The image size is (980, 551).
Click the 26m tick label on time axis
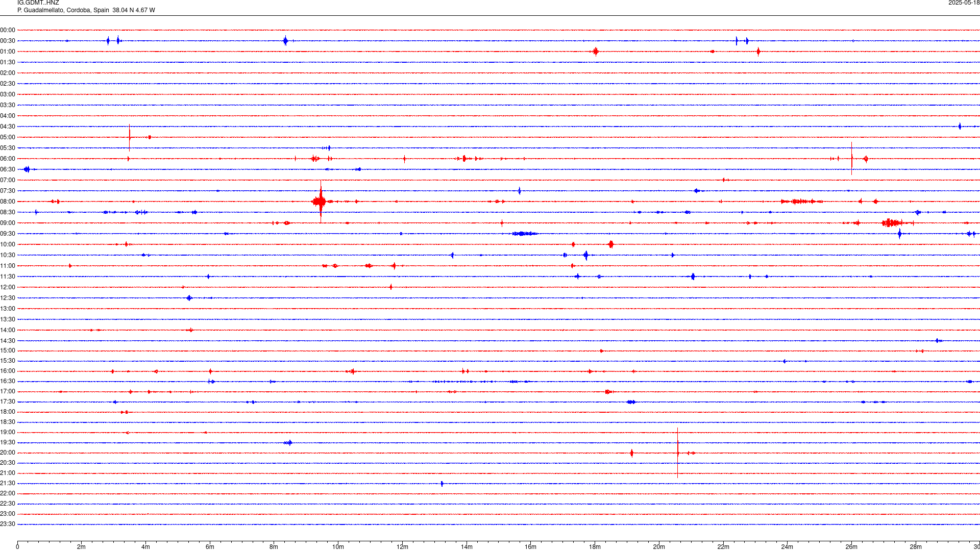(851, 547)
